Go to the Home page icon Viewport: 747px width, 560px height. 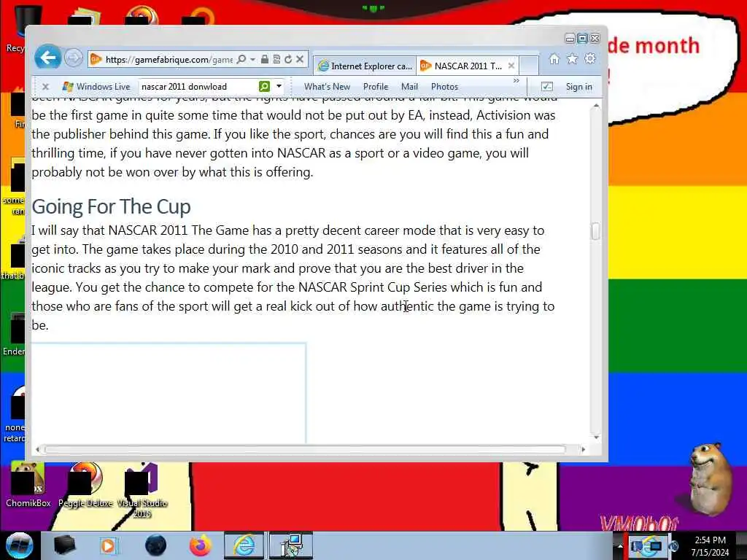[554, 58]
